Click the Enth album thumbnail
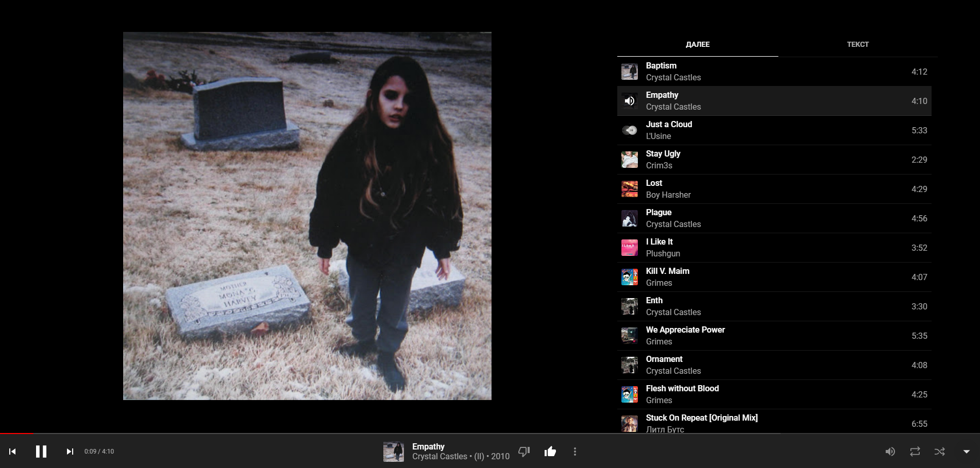The height and width of the screenshot is (468, 980). click(630, 306)
